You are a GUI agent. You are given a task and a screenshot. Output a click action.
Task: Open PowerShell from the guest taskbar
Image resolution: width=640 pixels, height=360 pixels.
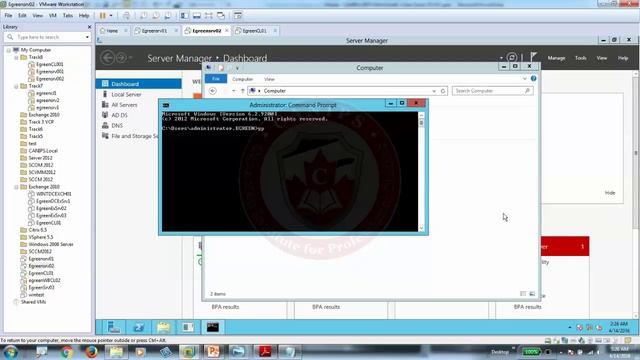click(x=139, y=327)
